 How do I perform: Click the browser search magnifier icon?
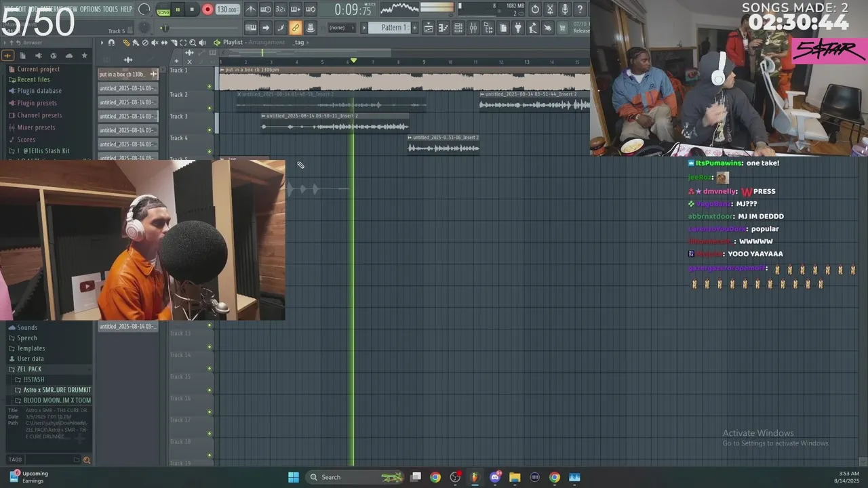tap(86, 460)
